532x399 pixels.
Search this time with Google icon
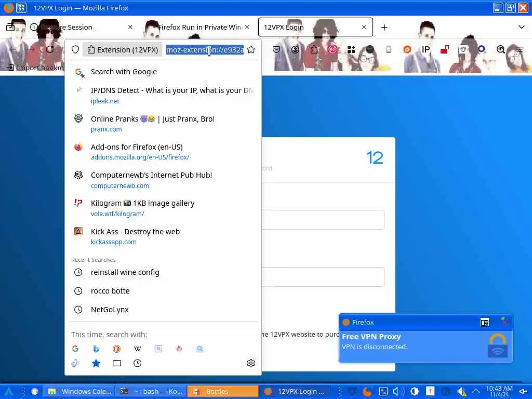[75, 349]
